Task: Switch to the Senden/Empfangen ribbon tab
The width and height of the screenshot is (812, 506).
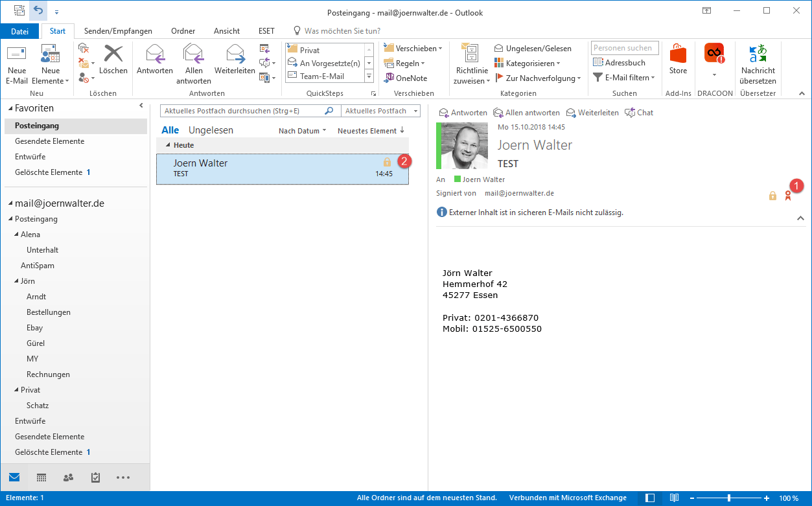Action: pyautogui.click(x=118, y=31)
